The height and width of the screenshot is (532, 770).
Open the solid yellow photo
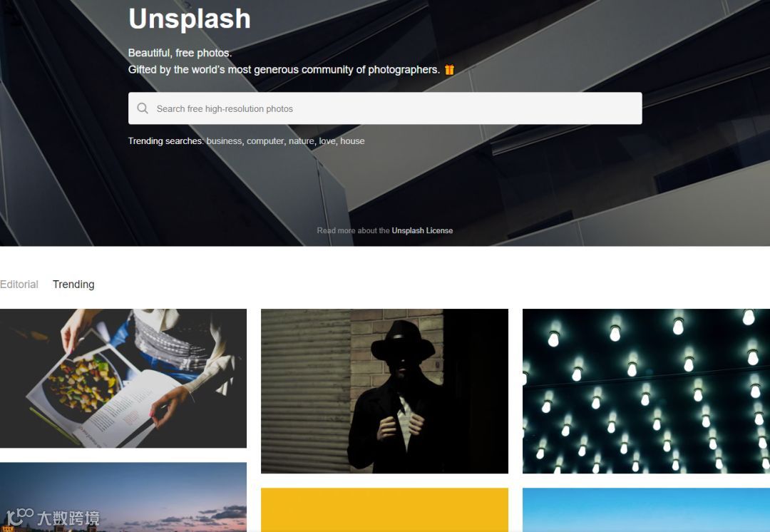[x=384, y=510]
